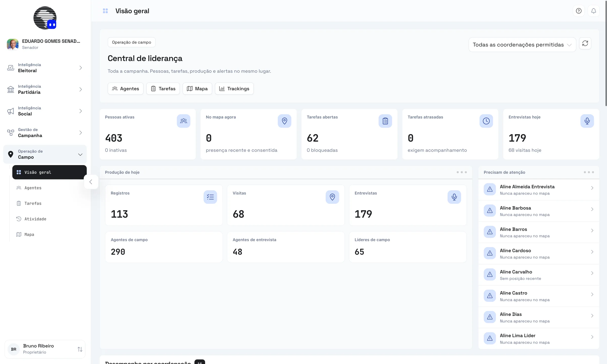Click the Agentes shortcut button
Image resolution: width=607 pixels, height=364 pixels.
(x=125, y=89)
